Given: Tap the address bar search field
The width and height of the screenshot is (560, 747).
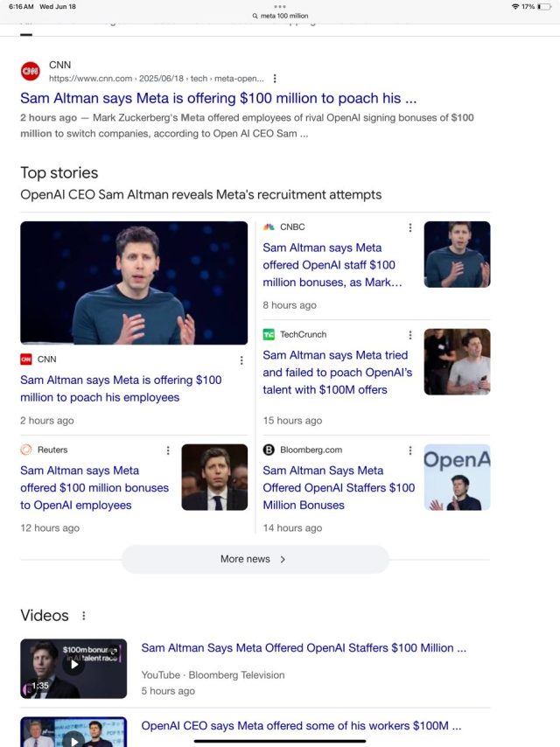Looking at the screenshot, I should pos(280,16).
